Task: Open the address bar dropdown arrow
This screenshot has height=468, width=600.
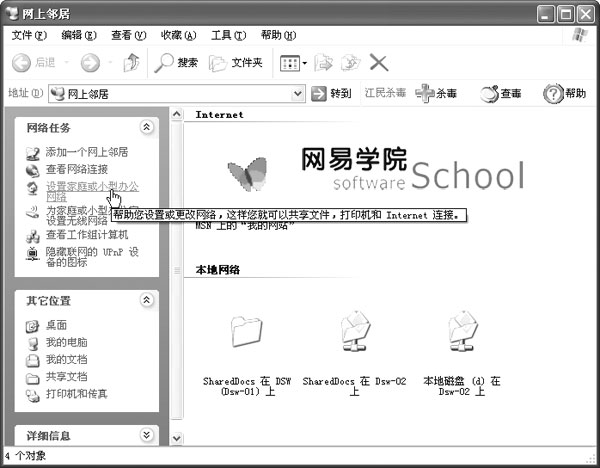Action: point(298,93)
